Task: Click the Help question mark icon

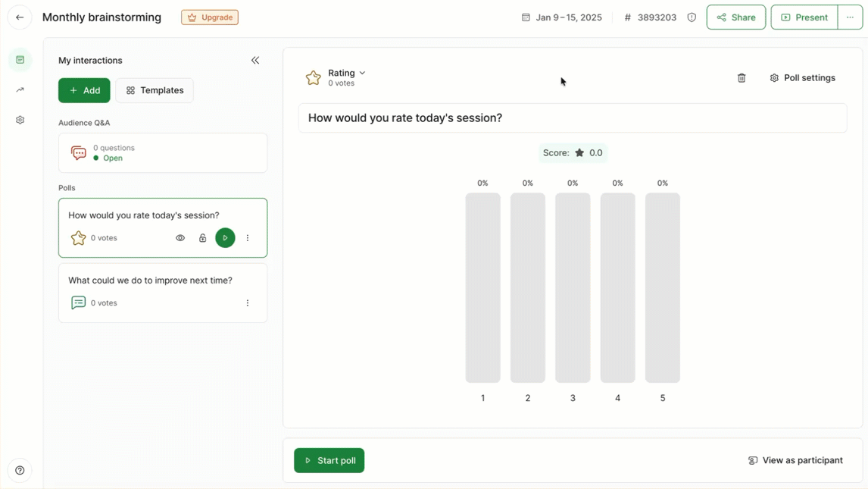Action: coord(20,470)
